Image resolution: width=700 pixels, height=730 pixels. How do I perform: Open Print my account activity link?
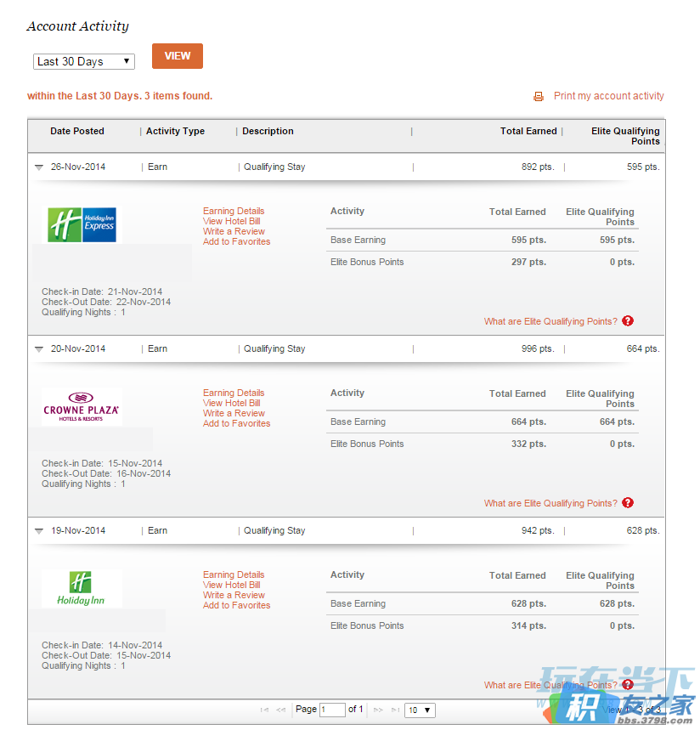point(608,96)
